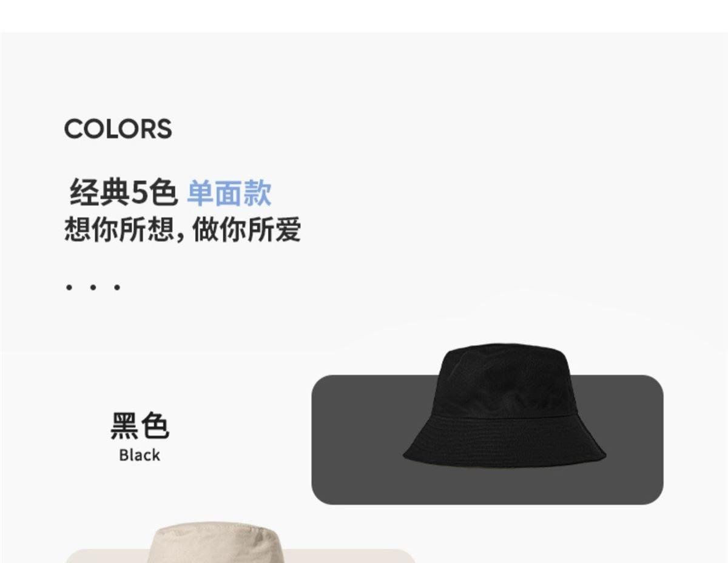
Task: Click the first dot of the ellipsis
Action: point(69,286)
